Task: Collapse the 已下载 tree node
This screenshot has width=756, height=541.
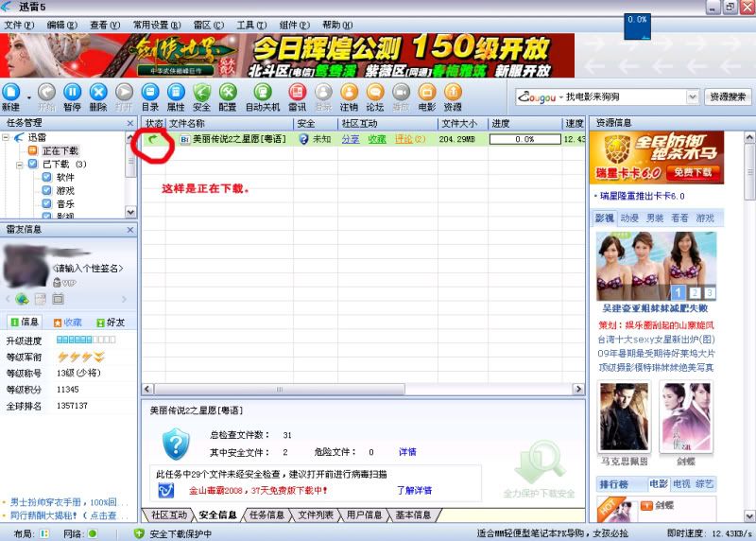Action: coord(20,165)
